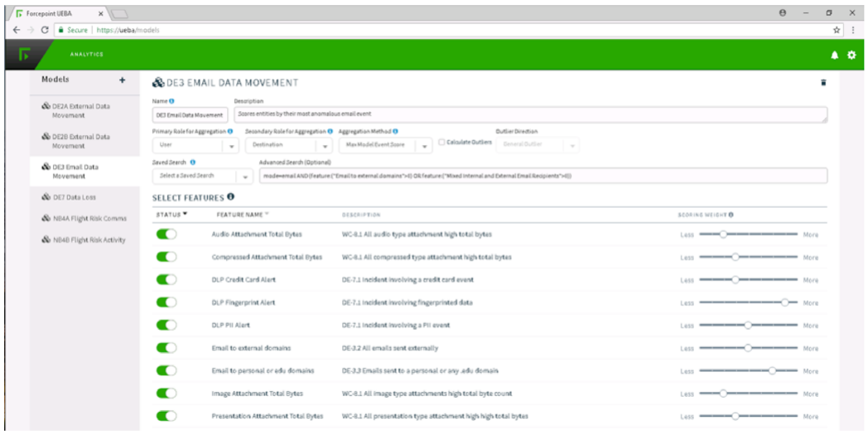Select NB4A Flight Risk Comms model
Viewport: 868px width, 435px height.
[x=84, y=219]
